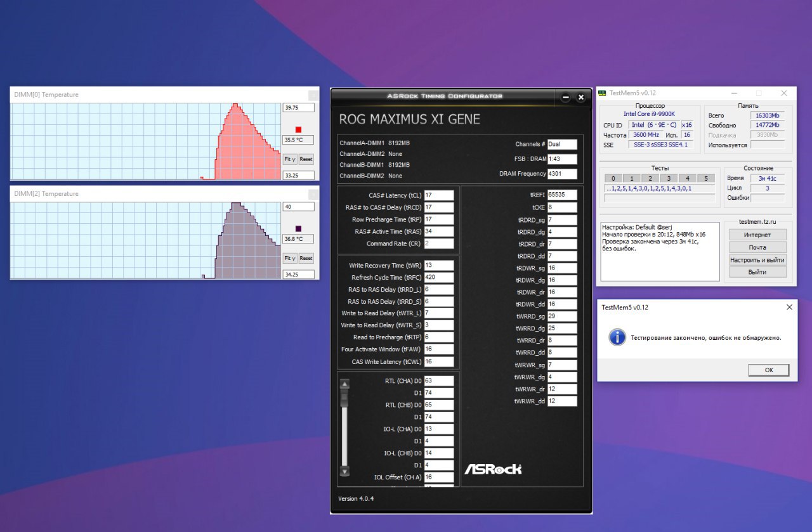The height and width of the screenshot is (532, 812).
Task: Click the CAS# Latency (tCL) field
Action: pyautogui.click(x=439, y=195)
